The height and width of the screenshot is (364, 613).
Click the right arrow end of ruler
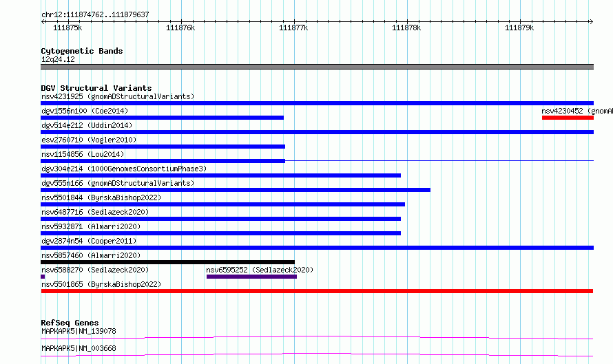pos(591,22)
